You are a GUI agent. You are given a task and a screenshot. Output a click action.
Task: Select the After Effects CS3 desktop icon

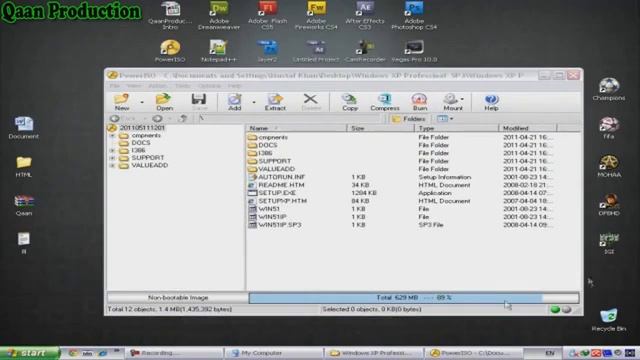coord(364,16)
